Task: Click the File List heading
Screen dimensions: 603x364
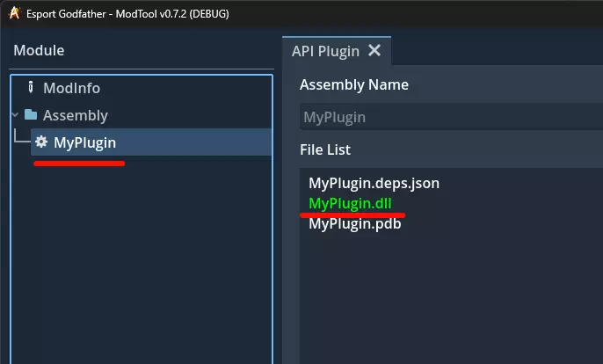Action: point(324,149)
